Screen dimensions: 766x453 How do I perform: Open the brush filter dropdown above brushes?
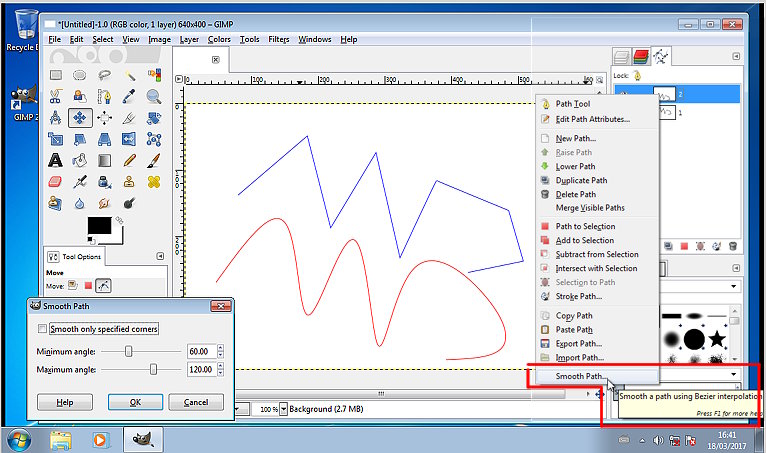click(x=734, y=286)
